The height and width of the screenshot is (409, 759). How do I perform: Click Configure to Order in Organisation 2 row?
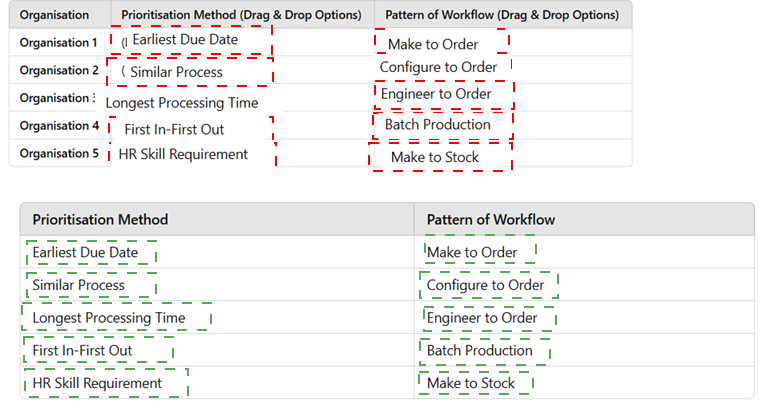[438, 67]
